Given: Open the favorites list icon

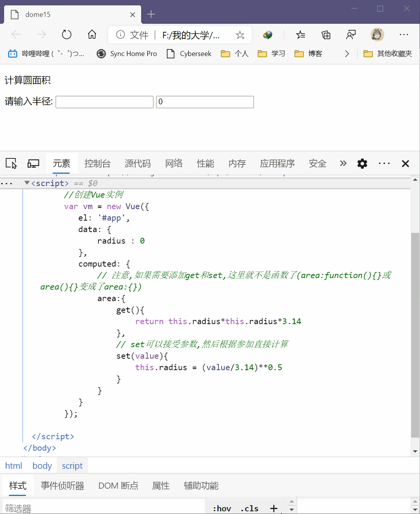Looking at the screenshot, I should pos(301,35).
